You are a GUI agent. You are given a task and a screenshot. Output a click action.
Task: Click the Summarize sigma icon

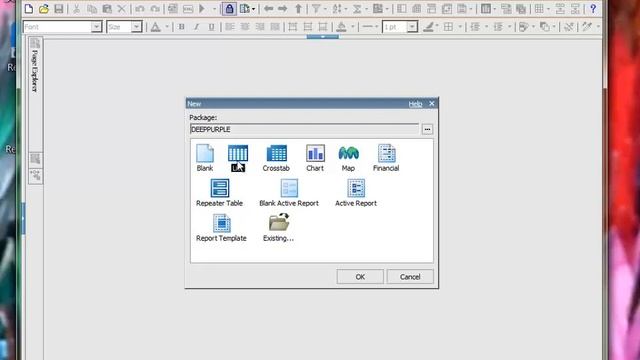[357, 9]
